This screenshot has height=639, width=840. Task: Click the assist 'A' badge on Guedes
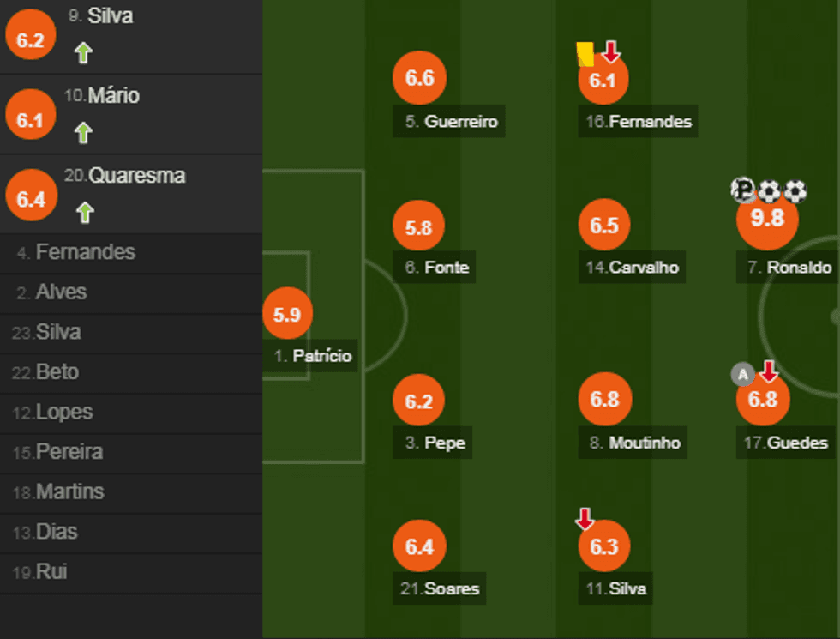[742, 374]
